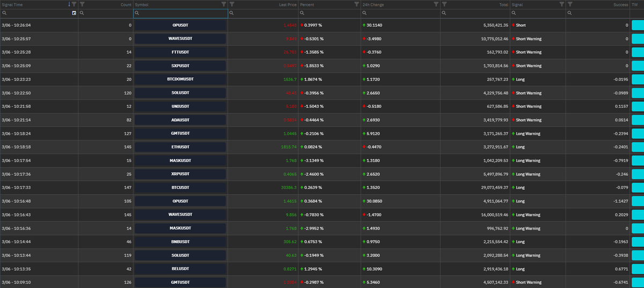Open the ETHUSDT symbol button

coord(180,147)
